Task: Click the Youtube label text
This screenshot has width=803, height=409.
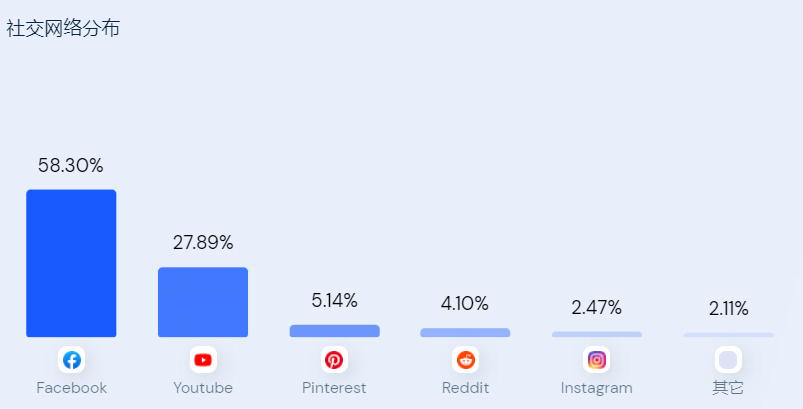Action: (203, 388)
